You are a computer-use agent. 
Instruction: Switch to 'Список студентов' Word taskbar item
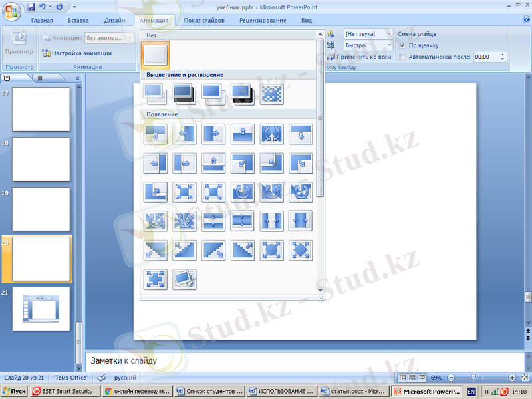(x=210, y=392)
